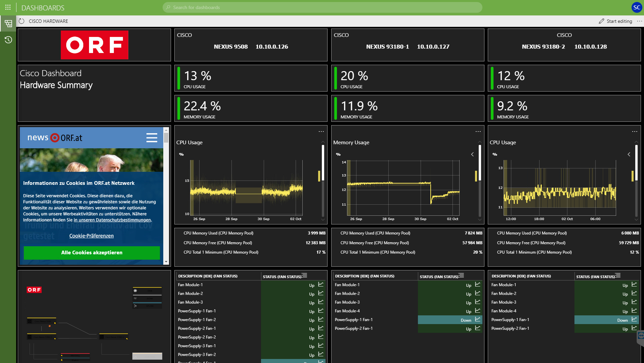Click the ORF logo banner
This screenshot has height=363, width=644.
coord(94,45)
